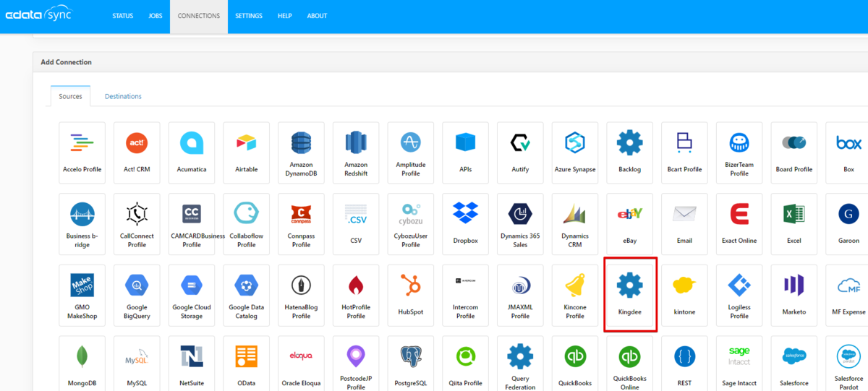Open the Email source tile
Image resolution: width=868 pixels, height=391 pixels.
coord(684,224)
